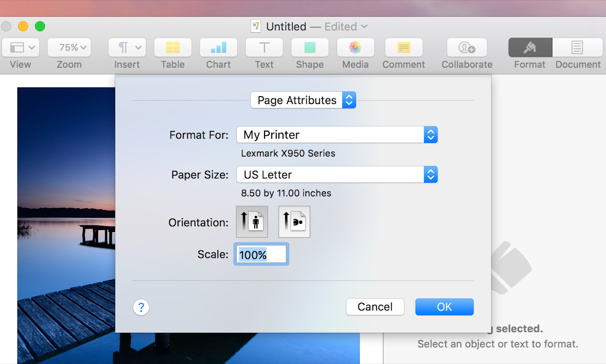Open the Page Attributes pop-up menu

303,100
